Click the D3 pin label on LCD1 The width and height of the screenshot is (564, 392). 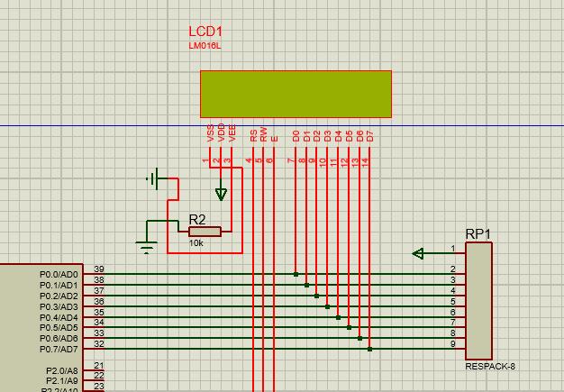327,136
